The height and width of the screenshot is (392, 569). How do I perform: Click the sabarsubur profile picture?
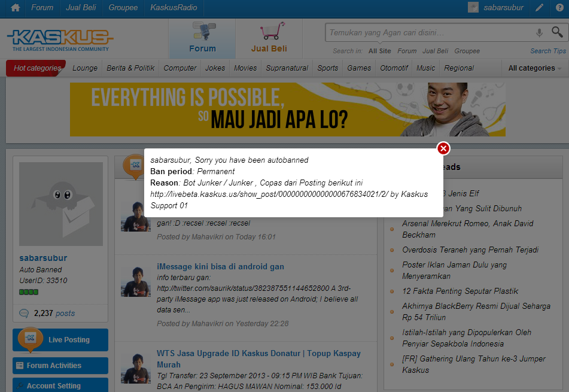click(61, 204)
